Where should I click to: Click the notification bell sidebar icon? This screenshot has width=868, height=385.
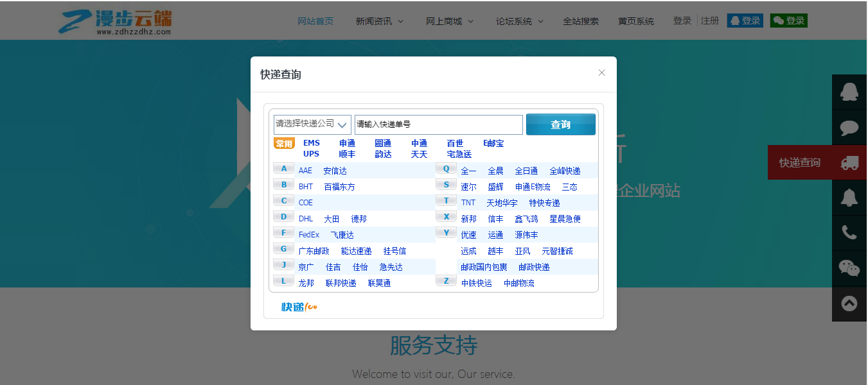(x=849, y=198)
